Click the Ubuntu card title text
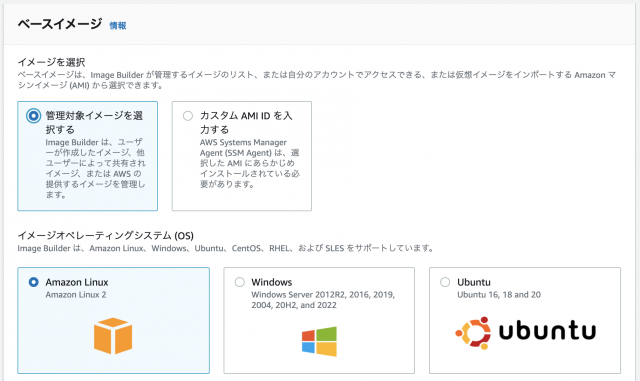Image resolution: width=640 pixels, height=381 pixels. [x=474, y=282]
